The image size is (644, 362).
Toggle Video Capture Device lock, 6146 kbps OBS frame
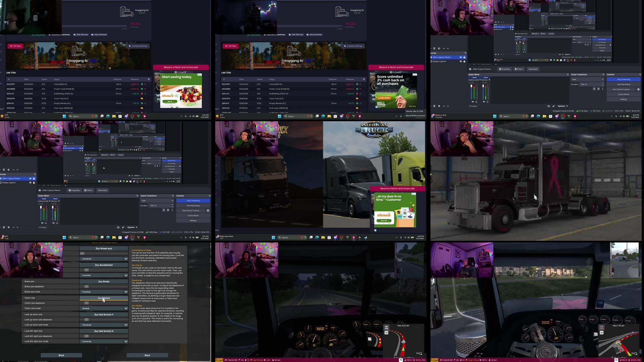464,57
